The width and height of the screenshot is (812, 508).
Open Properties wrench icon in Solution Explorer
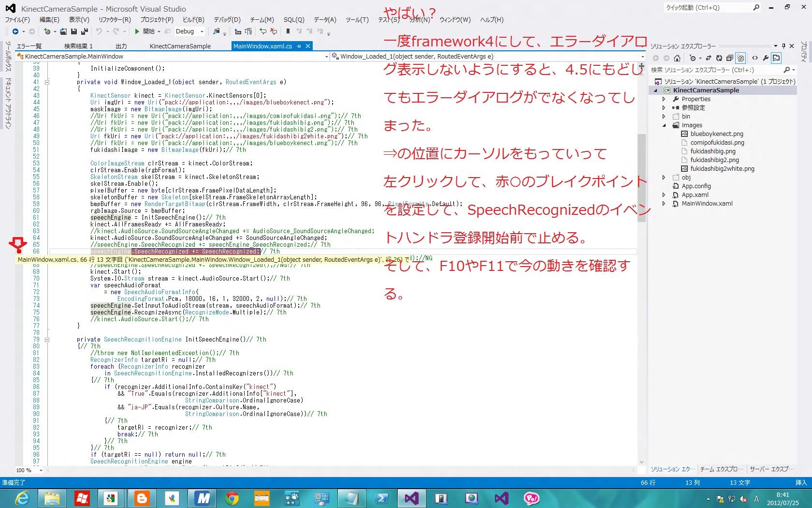766,58
